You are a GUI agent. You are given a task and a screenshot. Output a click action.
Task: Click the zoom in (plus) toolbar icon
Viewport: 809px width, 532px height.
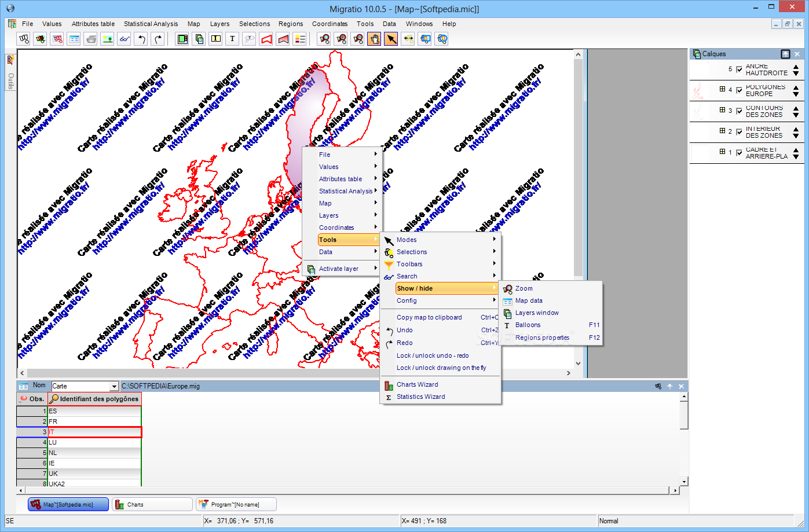click(342, 39)
